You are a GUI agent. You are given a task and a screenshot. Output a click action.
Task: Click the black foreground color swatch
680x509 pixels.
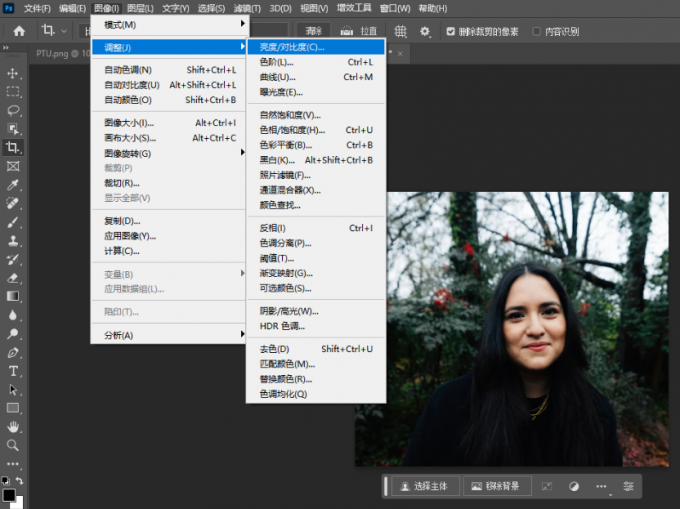click(9, 495)
